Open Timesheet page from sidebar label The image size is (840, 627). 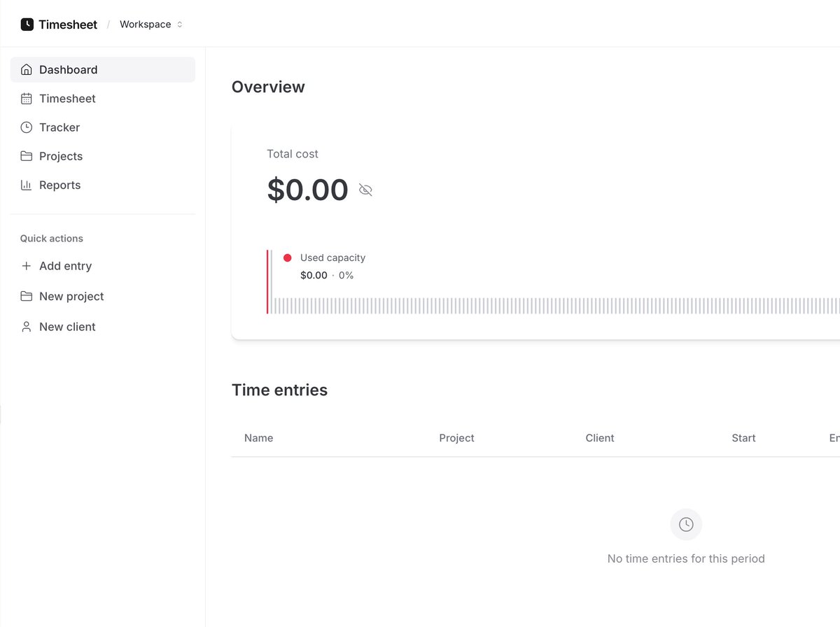point(67,99)
